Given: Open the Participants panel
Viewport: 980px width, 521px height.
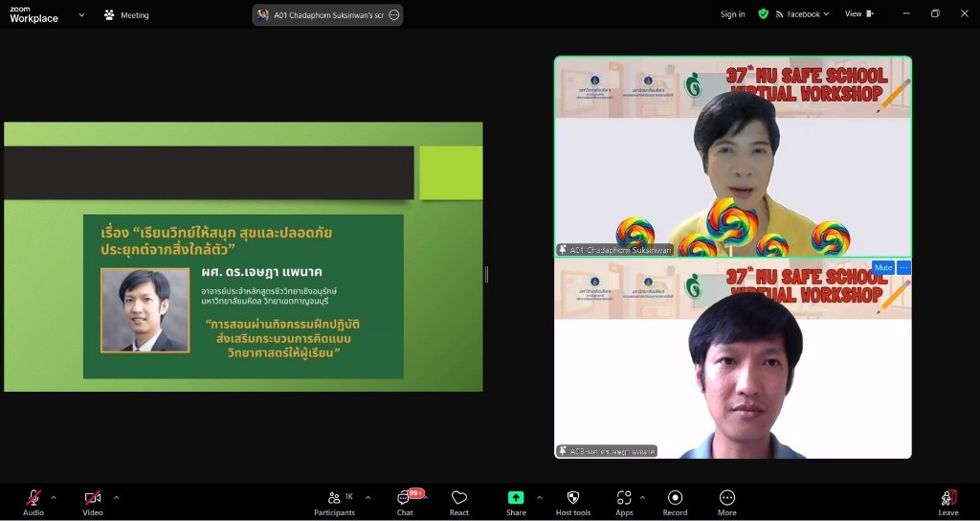Looking at the screenshot, I should 334,503.
